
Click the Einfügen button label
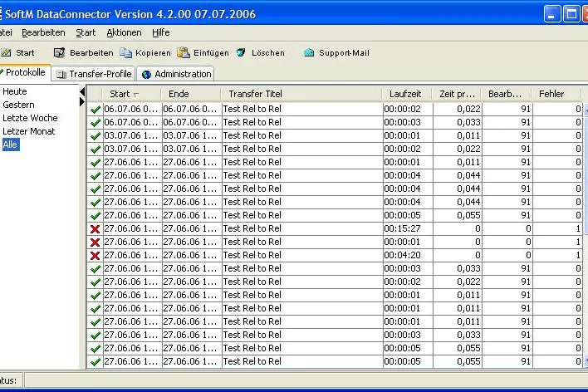pos(211,53)
